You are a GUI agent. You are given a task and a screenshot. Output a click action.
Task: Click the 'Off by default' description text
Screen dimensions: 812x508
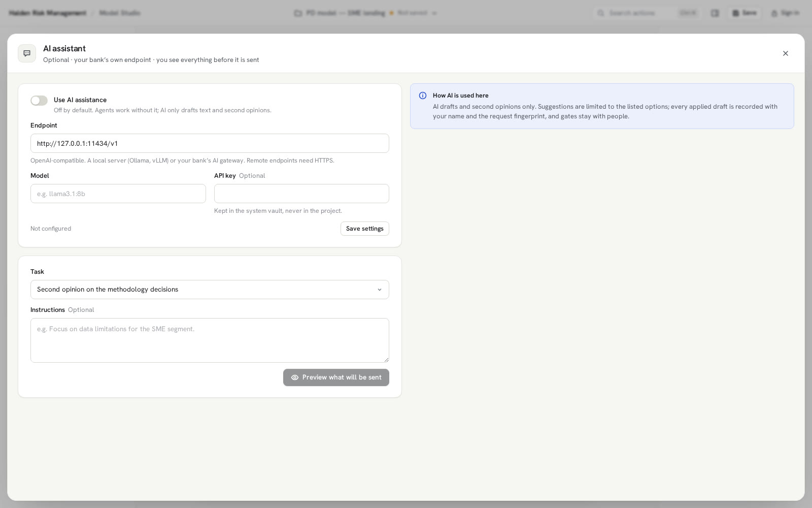(162, 110)
